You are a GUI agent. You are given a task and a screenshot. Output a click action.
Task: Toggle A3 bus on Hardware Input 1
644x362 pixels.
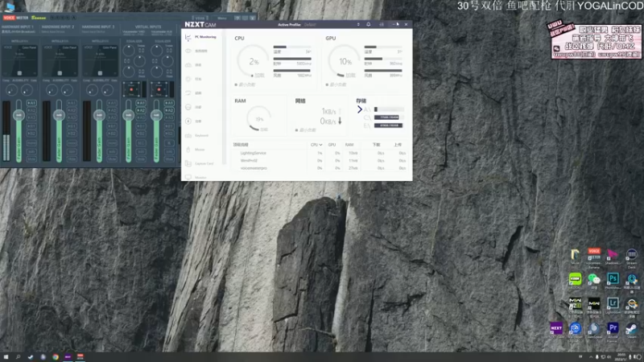(x=31, y=117)
